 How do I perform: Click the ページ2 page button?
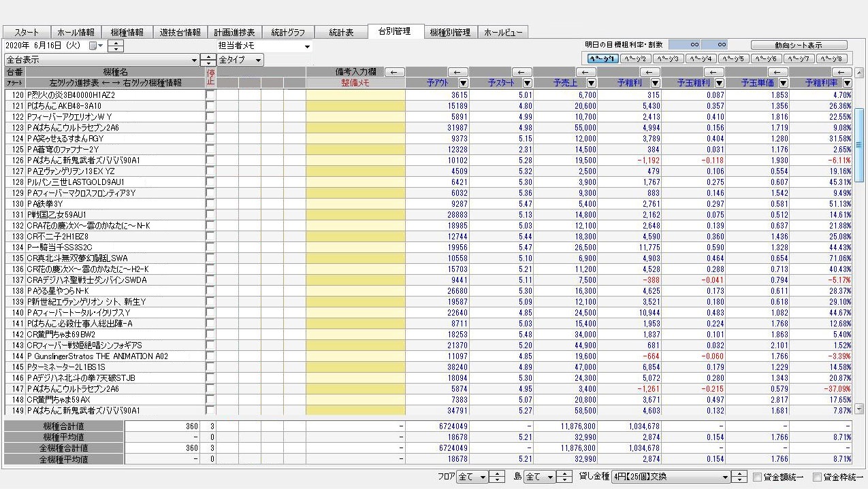tap(636, 58)
